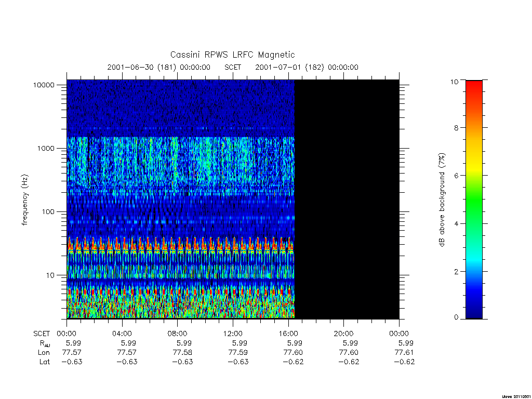
Task: Click the 20:00 SCET time tick label
Action: (344, 334)
